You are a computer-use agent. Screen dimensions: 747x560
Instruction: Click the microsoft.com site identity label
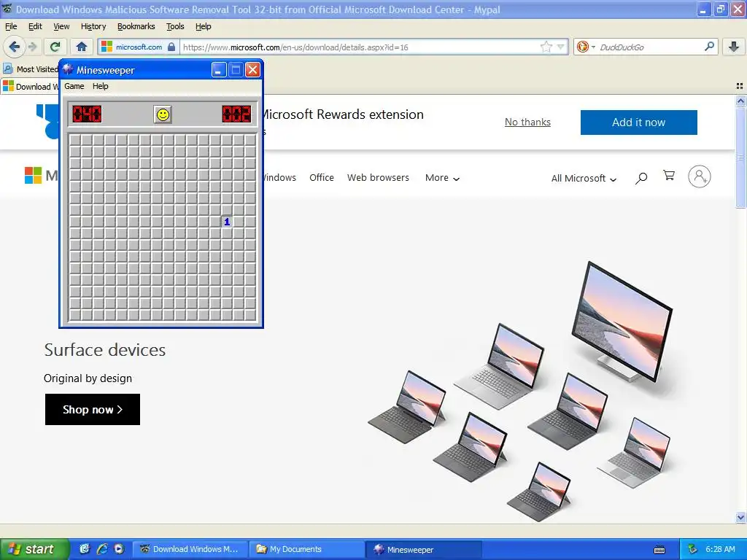point(139,47)
